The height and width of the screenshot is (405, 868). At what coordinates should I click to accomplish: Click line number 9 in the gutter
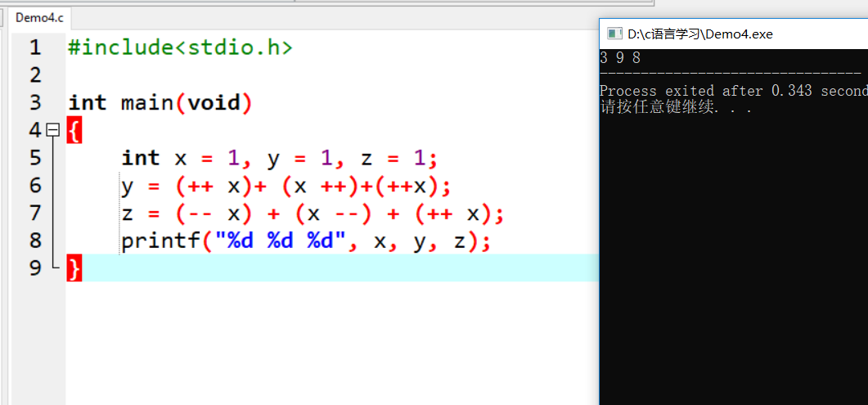(35, 268)
